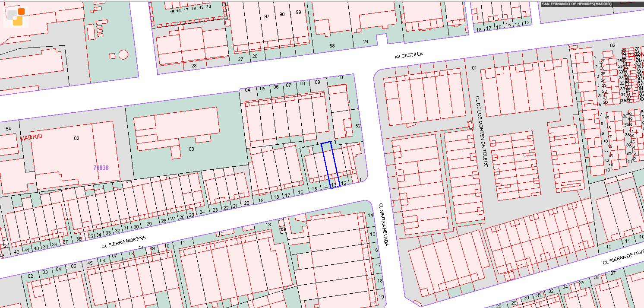The height and width of the screenshot is (308, 644).
Task: Click parcel number 99 at the top
Action: click(298, 13)
